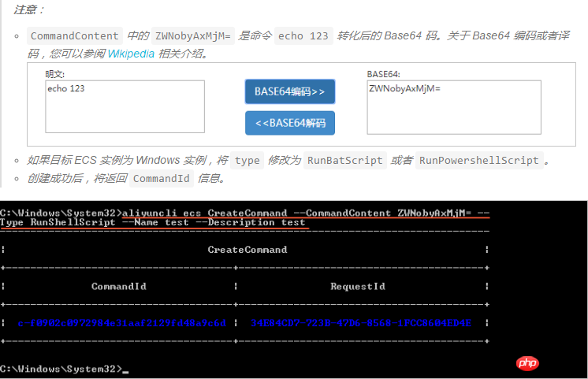Click the BASE64编码>> button
588x379 pixels.
290,91
